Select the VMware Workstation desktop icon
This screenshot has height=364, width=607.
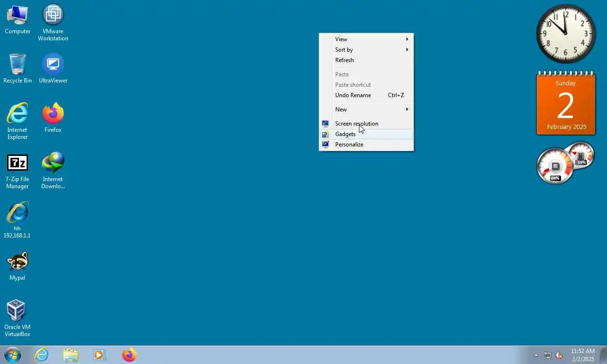tap(53, 23)
